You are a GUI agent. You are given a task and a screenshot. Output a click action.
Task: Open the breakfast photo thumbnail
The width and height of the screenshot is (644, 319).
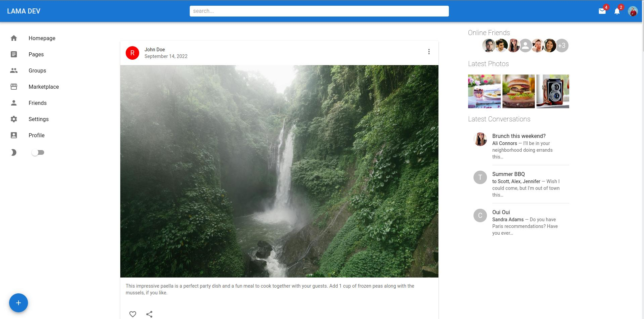point(484,91)
